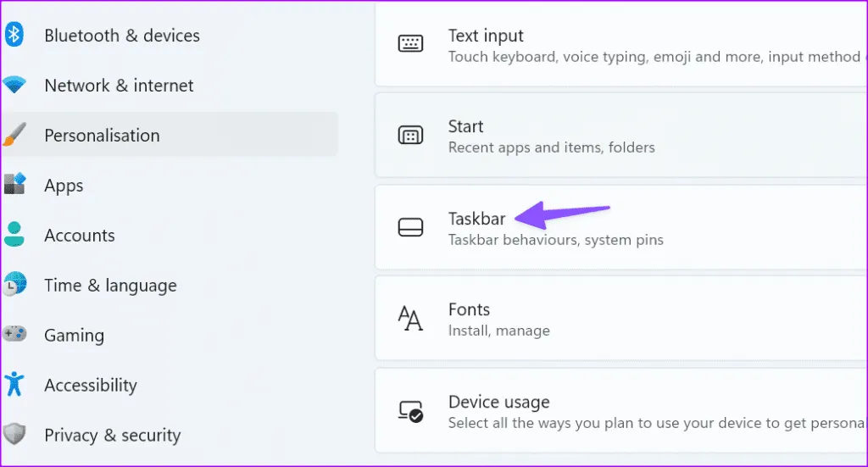Click the Personalisation paintbrush icon

[14, 135]
